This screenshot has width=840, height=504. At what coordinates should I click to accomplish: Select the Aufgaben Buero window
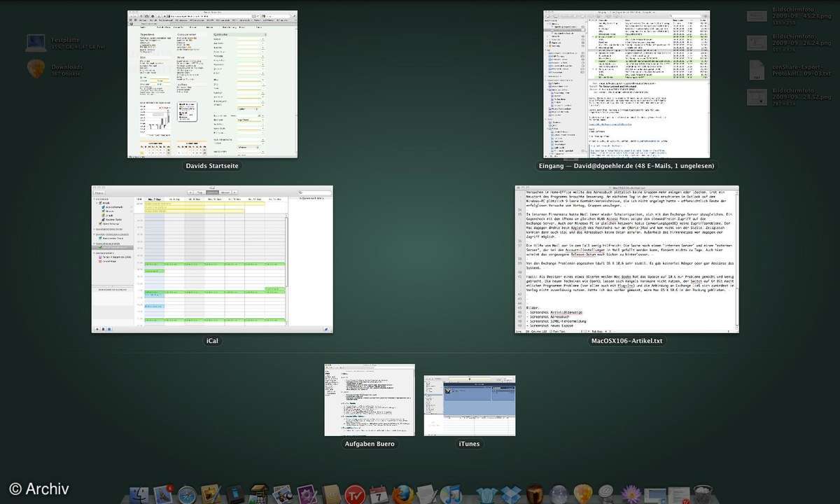pos(370,399)
